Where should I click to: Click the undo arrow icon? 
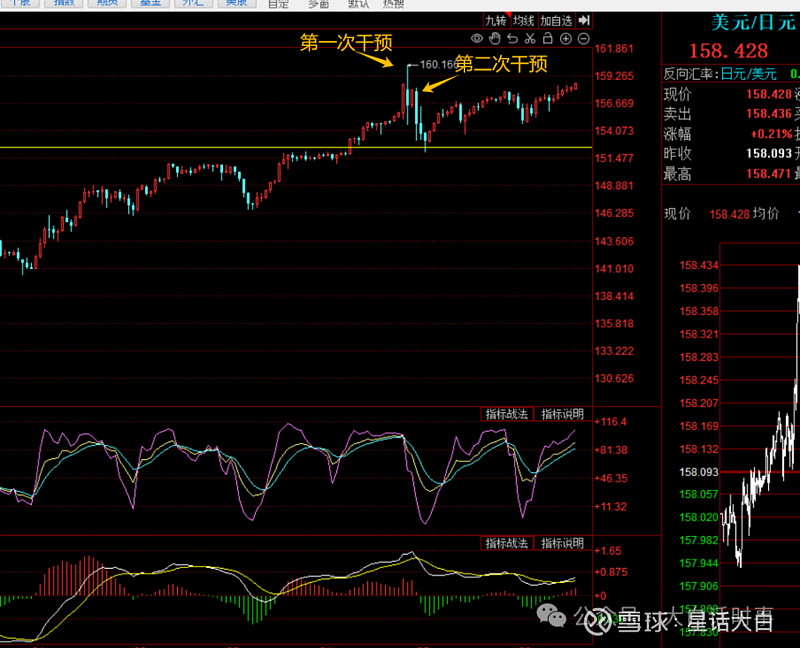512,39
